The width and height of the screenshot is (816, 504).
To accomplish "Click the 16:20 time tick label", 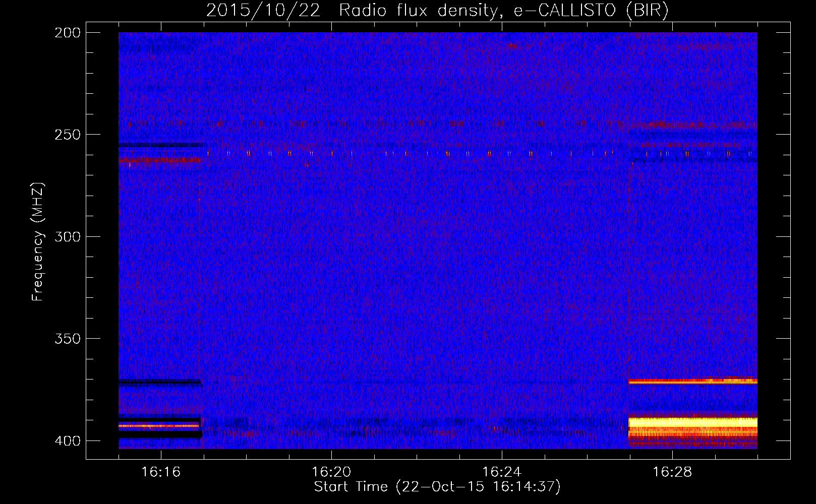I will click(x=331, y=472).
